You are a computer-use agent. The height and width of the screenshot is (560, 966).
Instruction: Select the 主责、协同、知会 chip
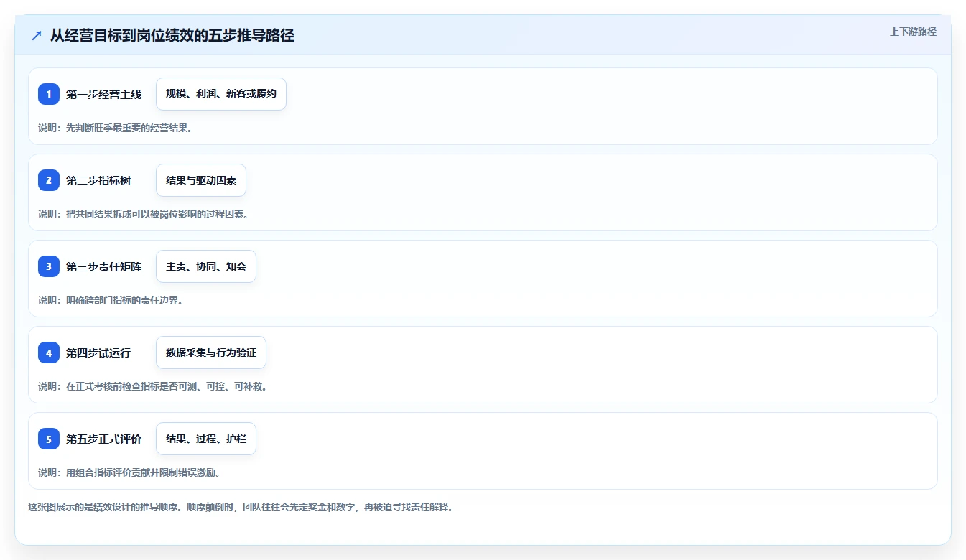tap(206, 266)
